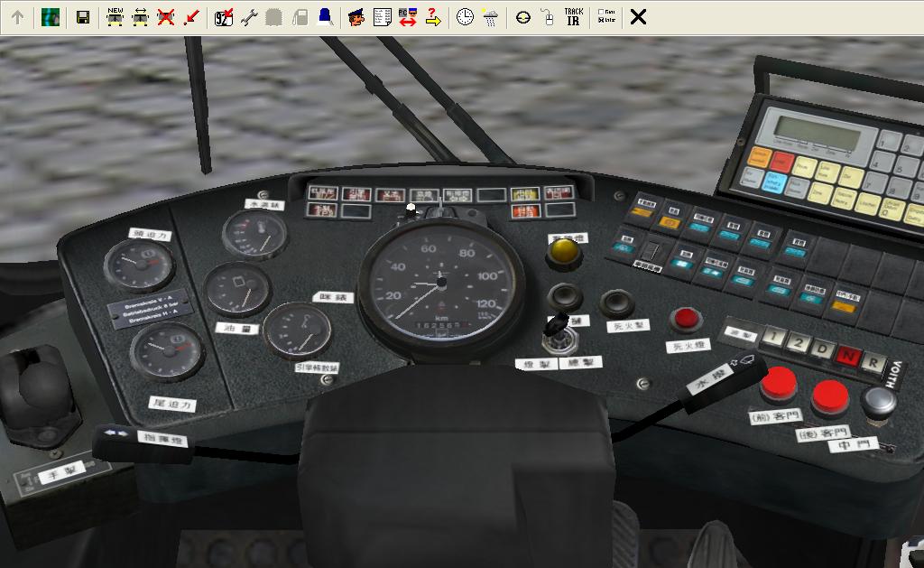Click the greyed-out fuel pump icon

300,17
